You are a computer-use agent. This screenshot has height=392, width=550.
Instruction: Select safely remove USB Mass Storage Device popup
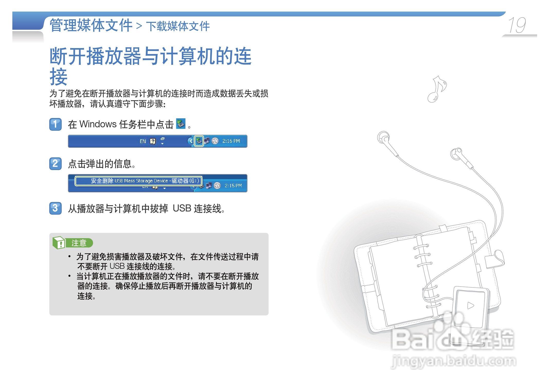(x=139, y=181)
